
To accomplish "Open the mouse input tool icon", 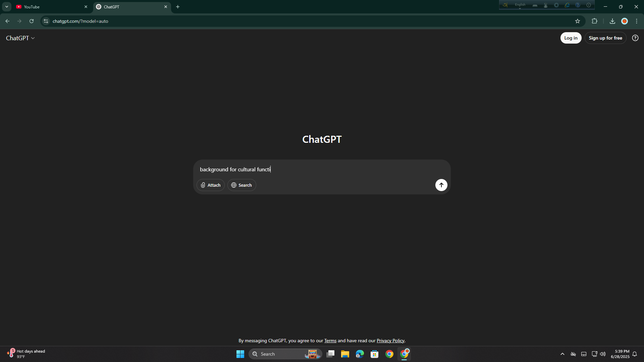I will tap(546, 5).
